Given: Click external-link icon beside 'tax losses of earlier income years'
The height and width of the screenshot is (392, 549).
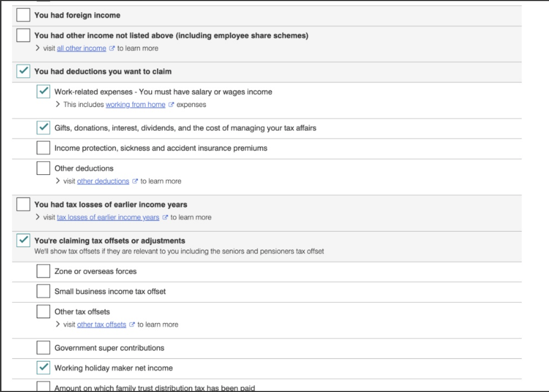Looking at the screenshot, I should click(165, 217).
